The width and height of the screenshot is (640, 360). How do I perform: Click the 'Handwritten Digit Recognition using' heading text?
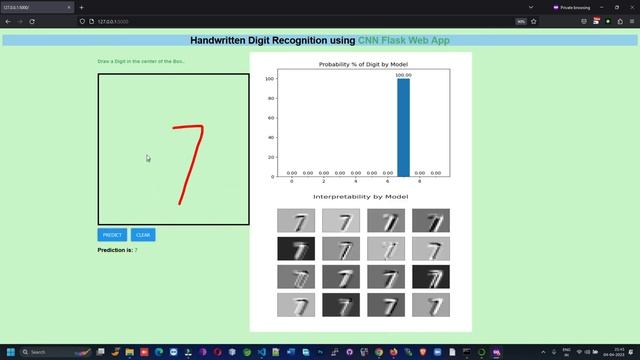point(273,40)
